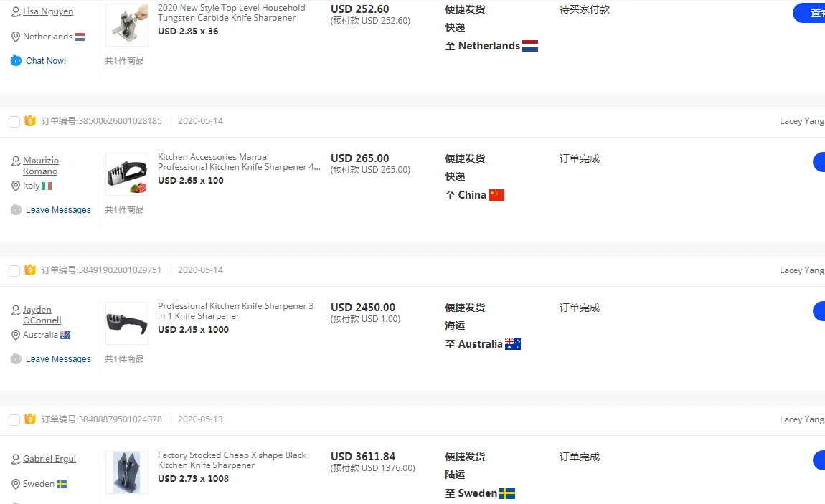This screenshot has height=504, width=825.
Task: Click the blue Chat Now icon
Action: coord(16,61)
